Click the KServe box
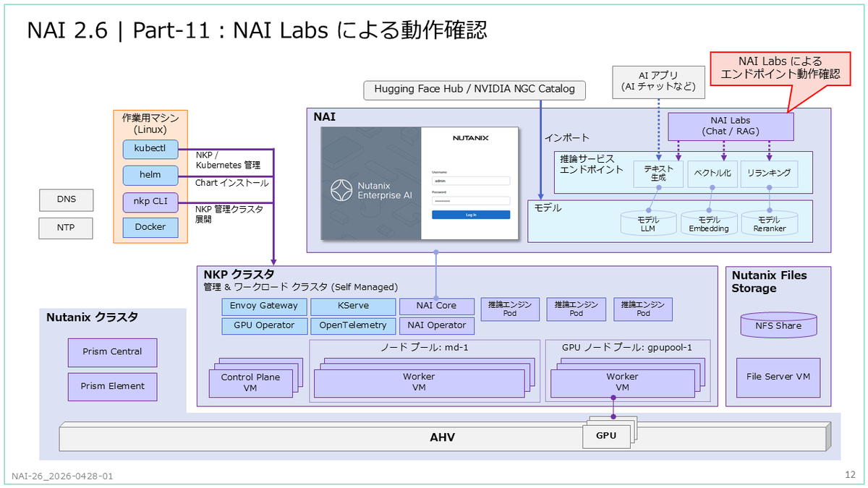868x488 pixels. [353, 306]
